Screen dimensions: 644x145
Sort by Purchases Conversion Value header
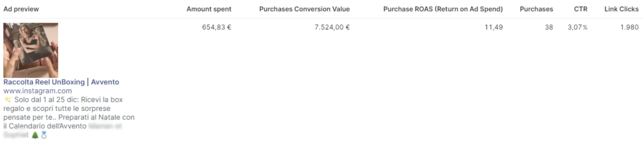304,9
